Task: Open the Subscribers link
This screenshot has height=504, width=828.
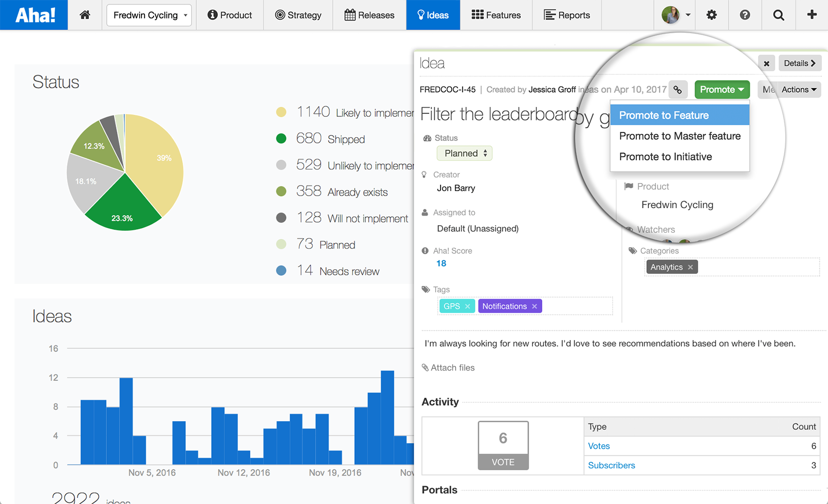Action: click(611, 465)
